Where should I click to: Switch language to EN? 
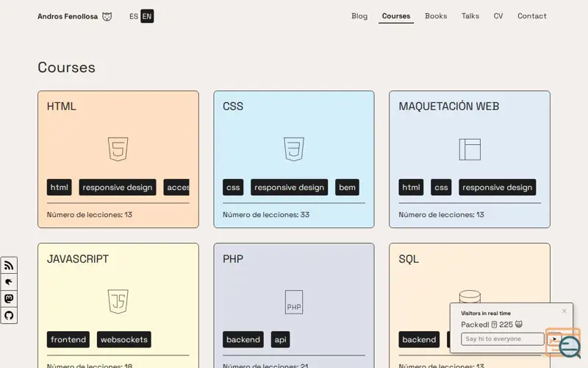tap(147, 16)
